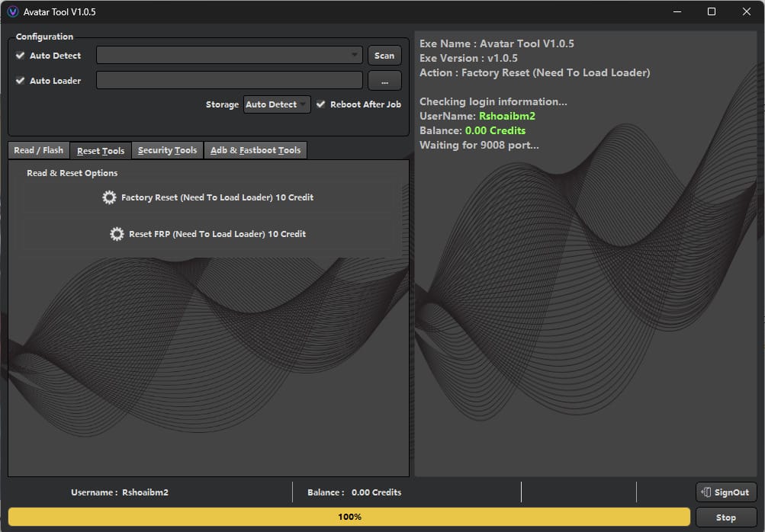Select the Adb & Fastboot Tools tab
Screen dimensions: 765x532
pos(256,150)
